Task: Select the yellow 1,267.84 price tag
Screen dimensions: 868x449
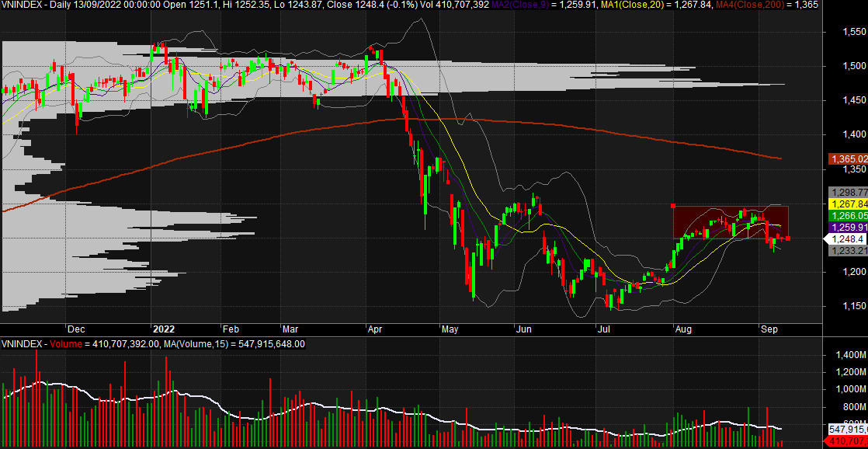Action: tap(848, 204)
